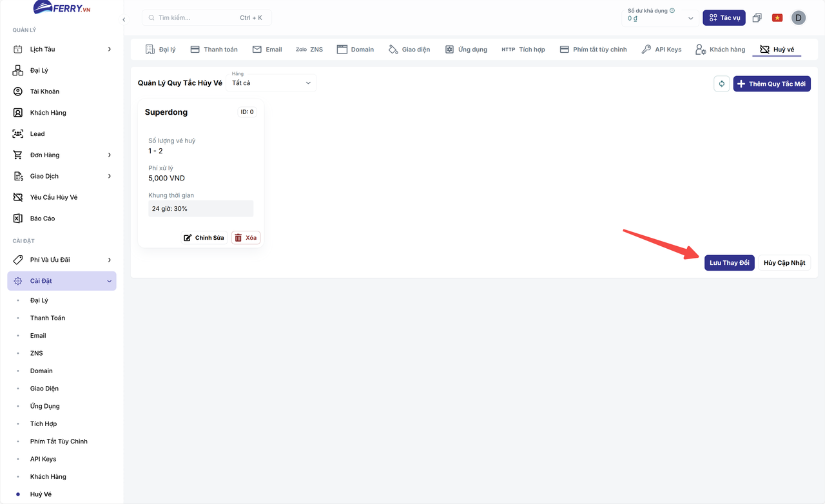Expand the Phí Và Ưu Đãi chevron

110,260
